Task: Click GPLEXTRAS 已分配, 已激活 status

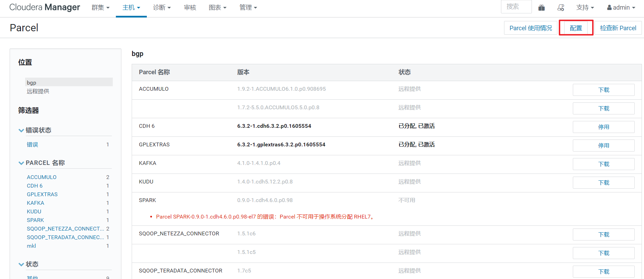Action: tap(416, 145)
